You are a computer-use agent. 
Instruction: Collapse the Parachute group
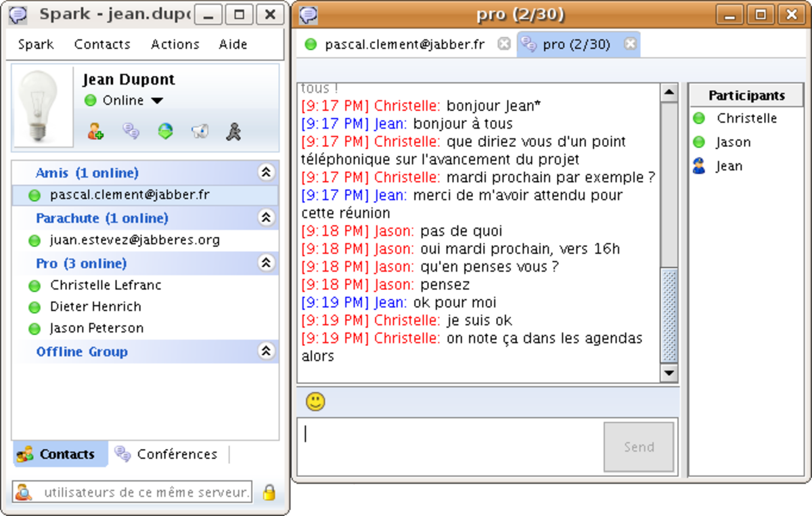(x=266, y=217)
